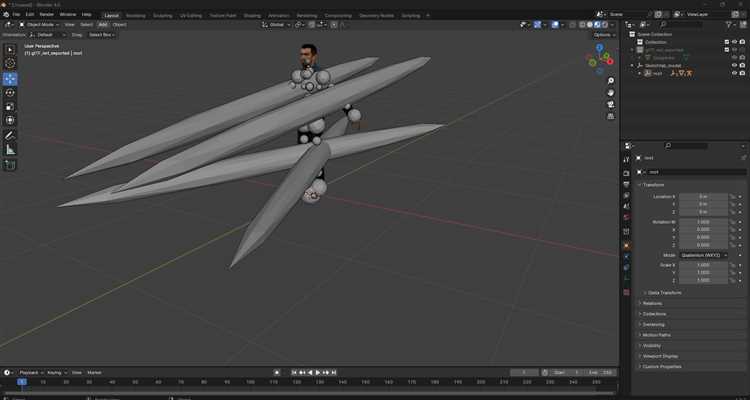Viewport: 750px width, 400px height.
Task: Toggle viewport gizmos button
Action: (537, 24)
